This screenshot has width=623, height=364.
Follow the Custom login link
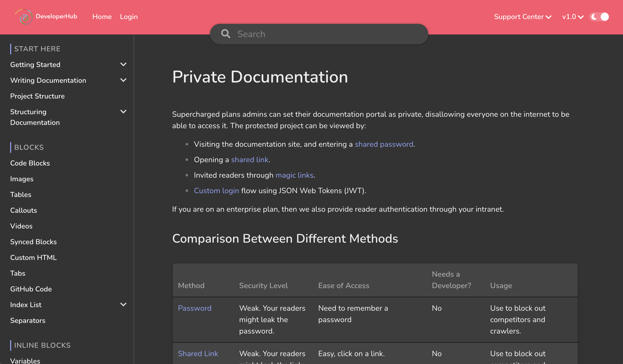click(216, 191)
